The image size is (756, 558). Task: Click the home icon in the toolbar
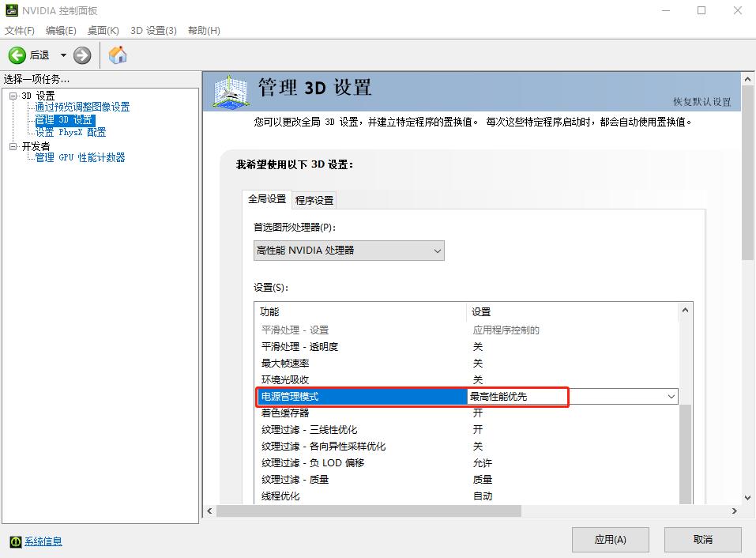(117, 55)
